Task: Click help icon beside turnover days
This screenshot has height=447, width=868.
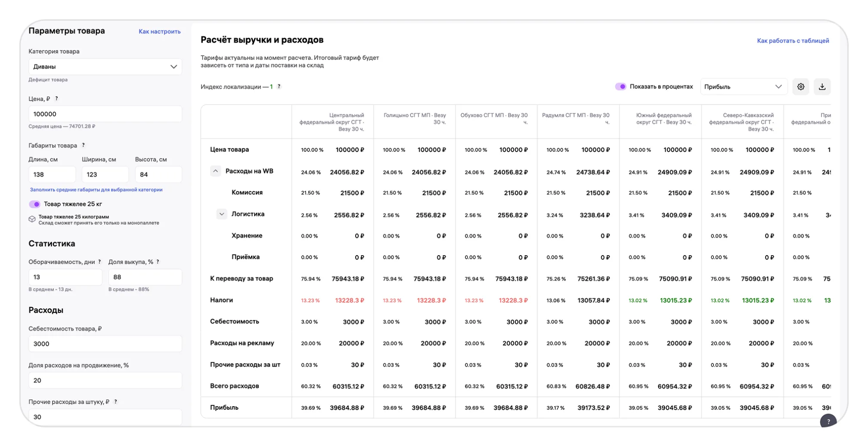Action: (x=99, y=262)
